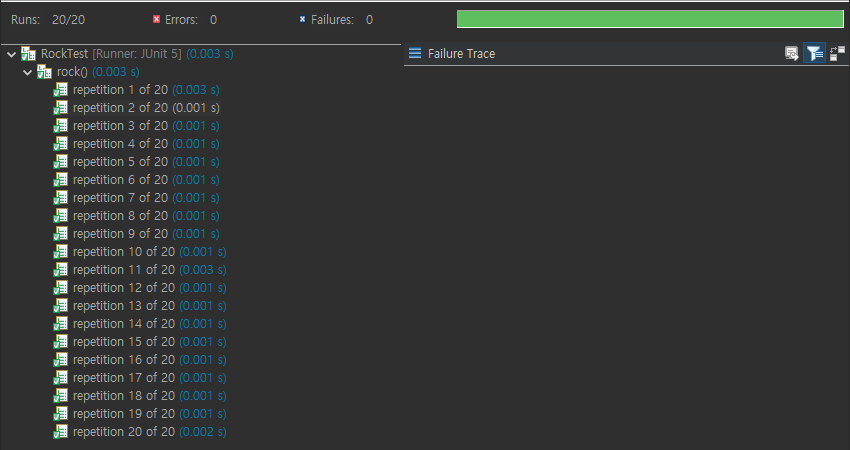Viewport: 850px width, 450px height.
Task: Select repetition 8 of 20 text
Action: (120, 216)
